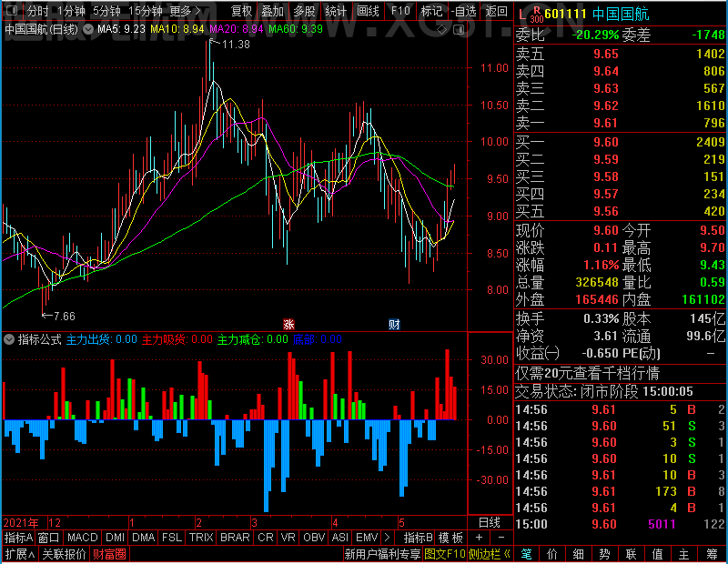Switch indicator to EMV

(367, 538)
